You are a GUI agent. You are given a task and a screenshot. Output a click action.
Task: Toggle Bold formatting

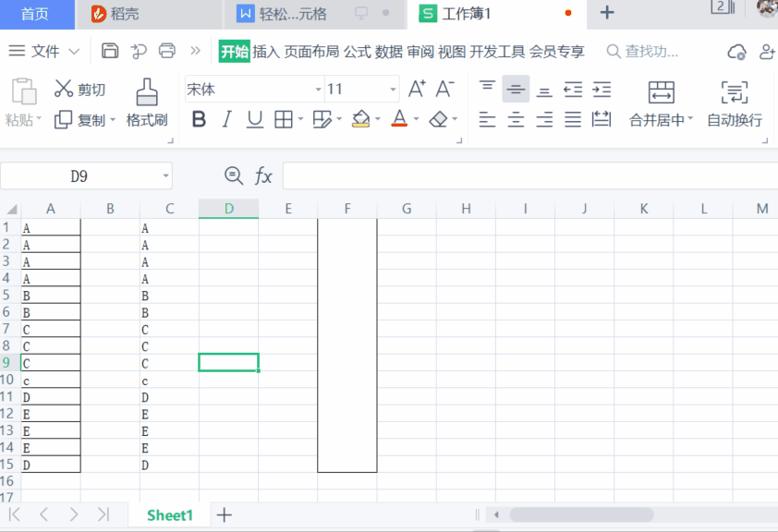(199, 119)
